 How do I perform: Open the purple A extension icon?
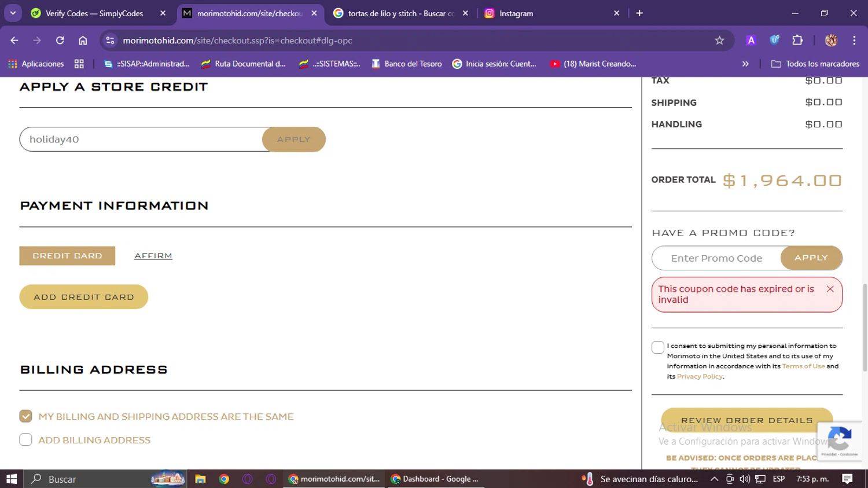(751, 41)
